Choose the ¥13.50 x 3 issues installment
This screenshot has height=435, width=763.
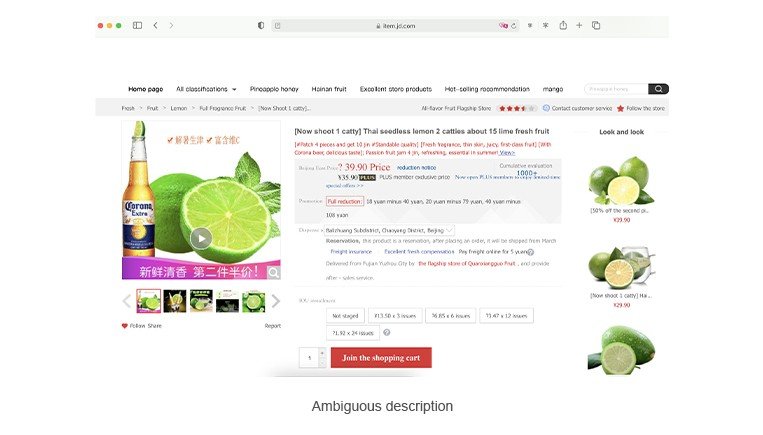(395, 316)
